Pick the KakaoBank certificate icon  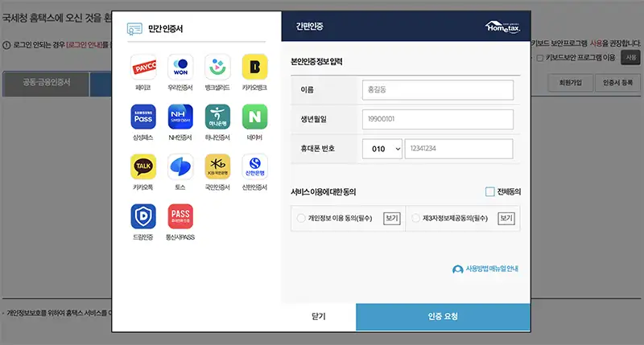tap(254, 67)
